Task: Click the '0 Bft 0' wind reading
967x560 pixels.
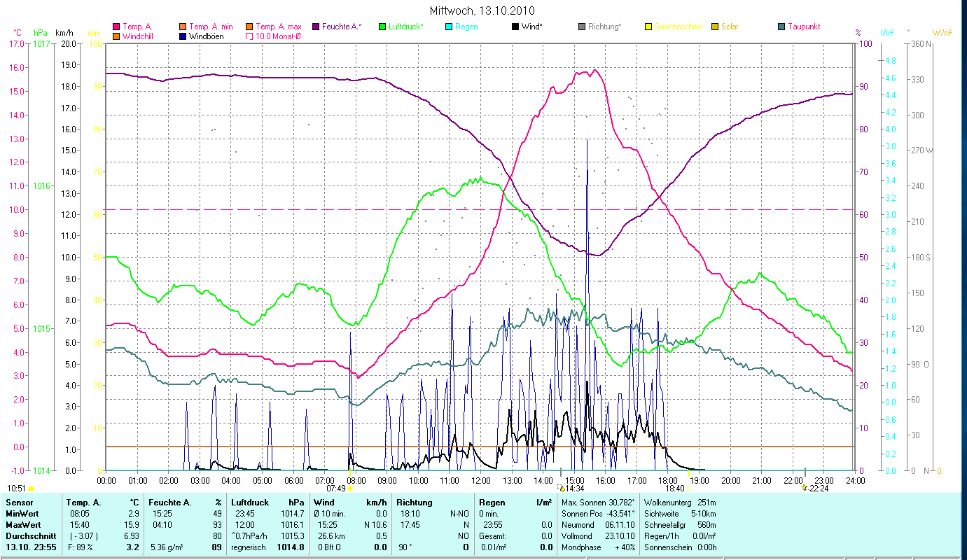Action: (329, 547)
